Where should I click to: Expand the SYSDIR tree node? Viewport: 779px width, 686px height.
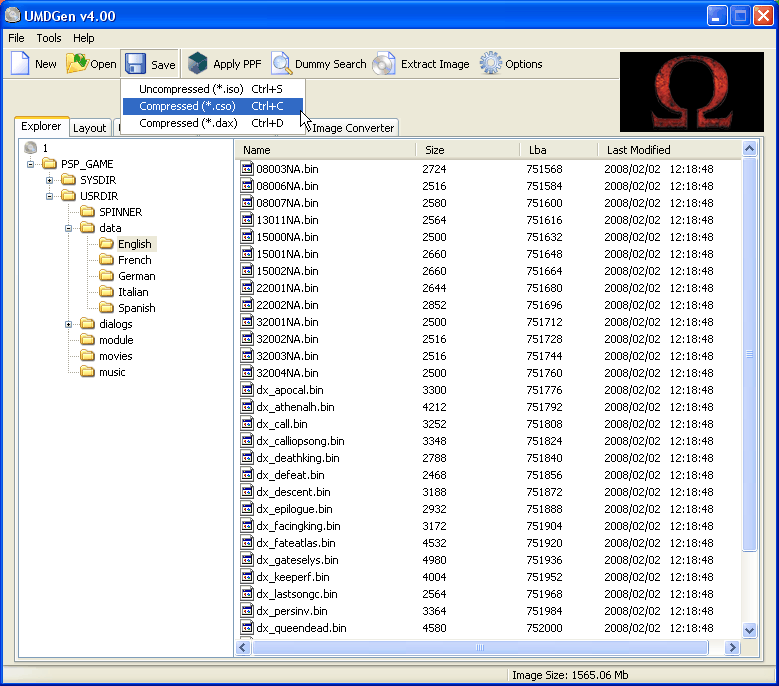49,180
